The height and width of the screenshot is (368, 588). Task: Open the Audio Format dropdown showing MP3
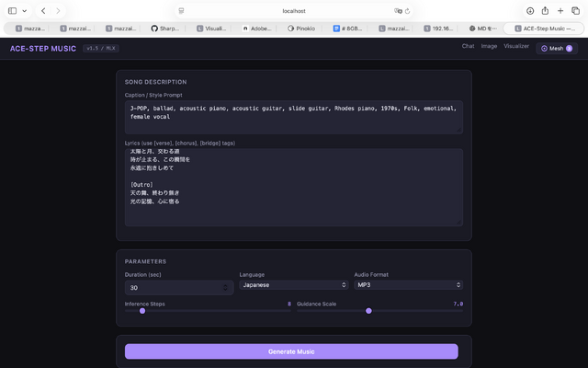click(408, 285)
